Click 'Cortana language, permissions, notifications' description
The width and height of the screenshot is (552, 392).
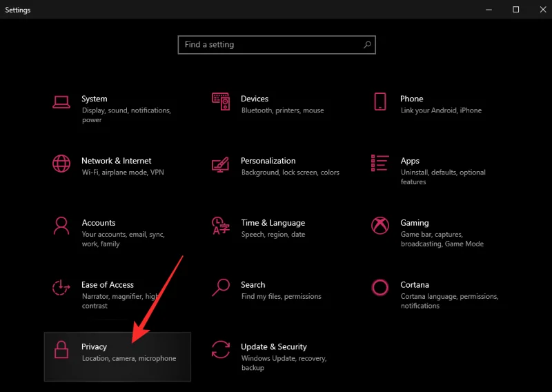click(450, 301)
